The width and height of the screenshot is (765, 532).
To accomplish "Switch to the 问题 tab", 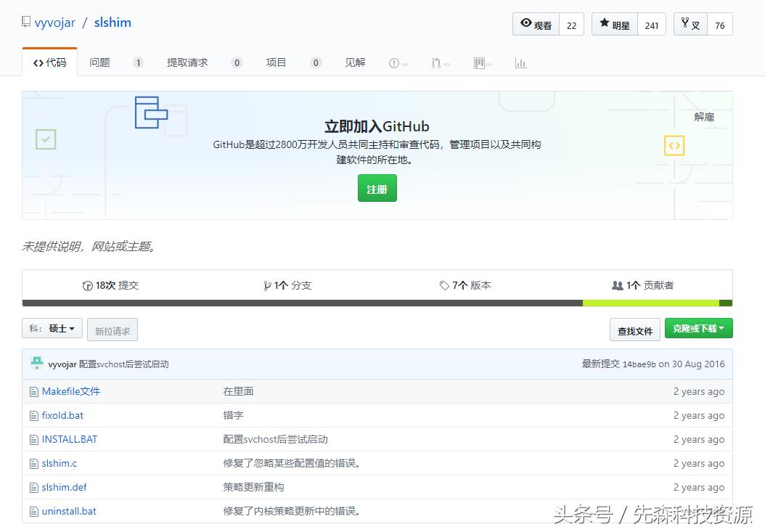I will click(x=99, y=62).
